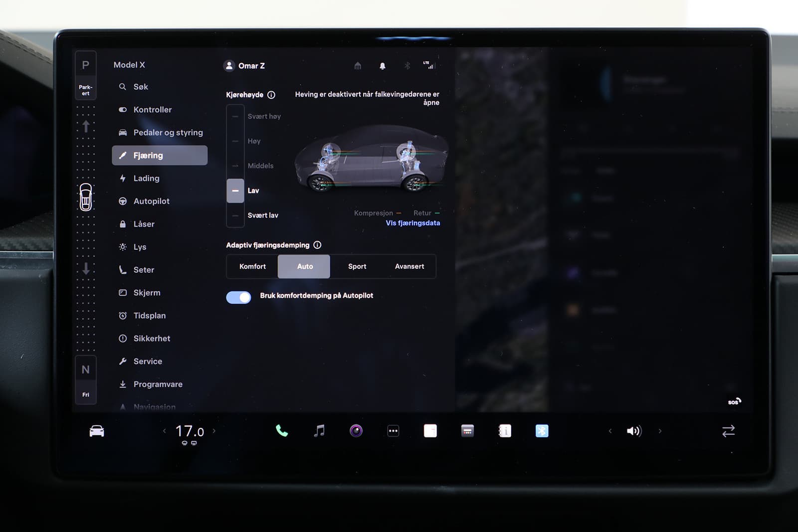Tap the car icon on gear strip
This screenshot has width=798, height=532.
[86, 197]
